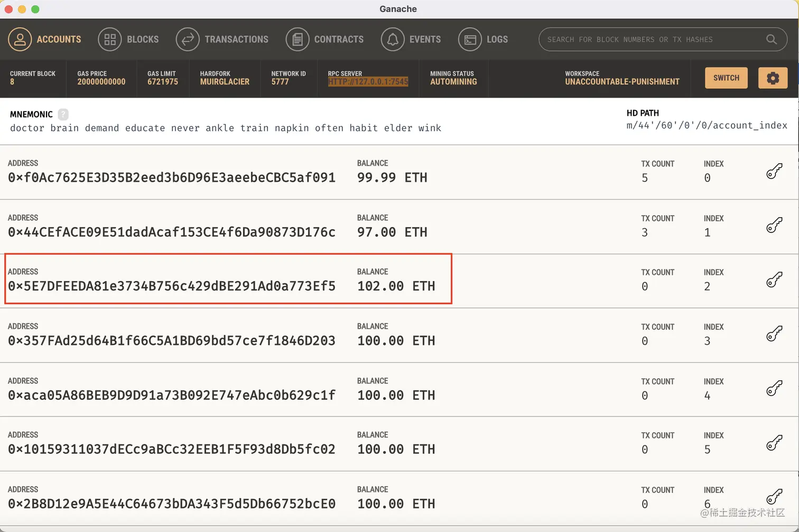
Task: Show keys for account index 0
Action: (x=774, y=171)
